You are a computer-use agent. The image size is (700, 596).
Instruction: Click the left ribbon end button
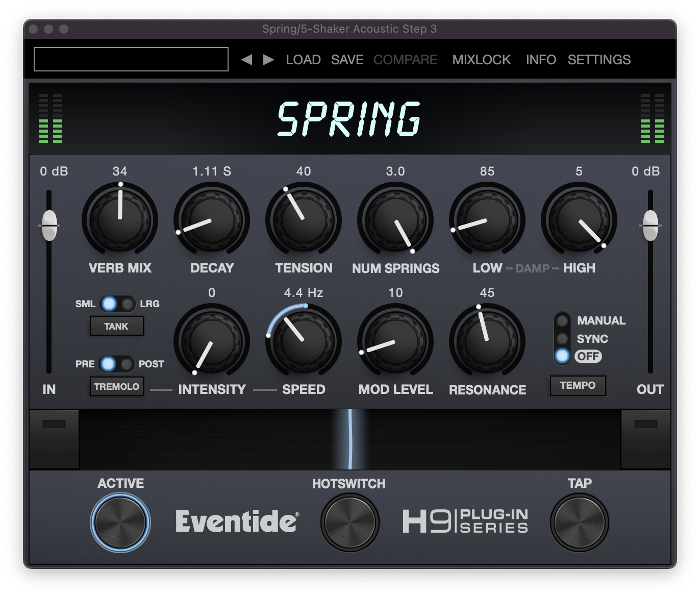tap(54, 439)
